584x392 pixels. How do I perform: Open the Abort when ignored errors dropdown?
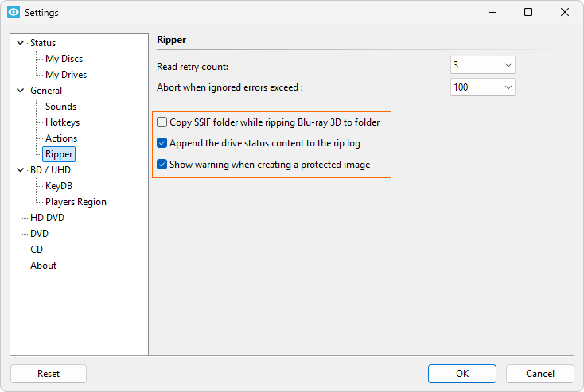click(x=483, y=87)
